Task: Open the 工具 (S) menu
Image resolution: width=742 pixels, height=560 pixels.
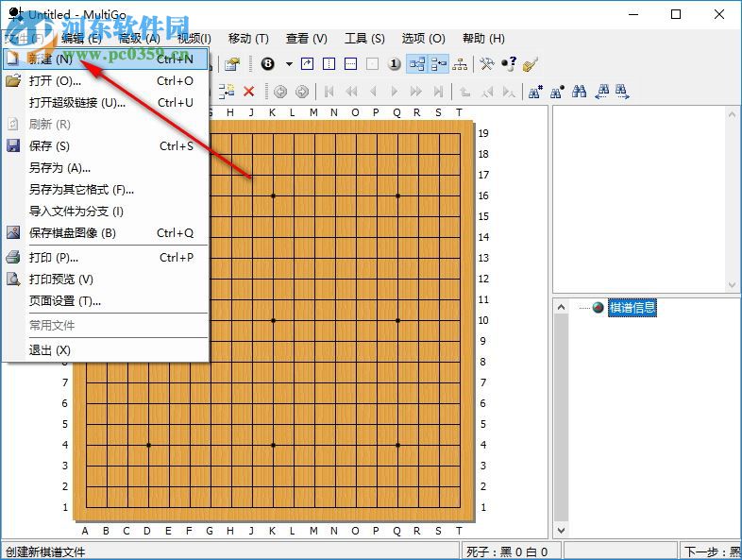Action: pyautogui.click(x=364, y=39)
